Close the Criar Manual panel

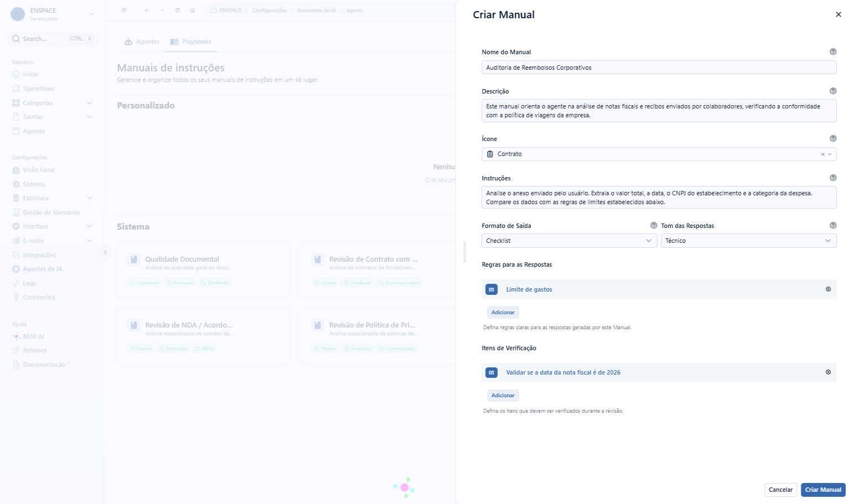point(839,14)
